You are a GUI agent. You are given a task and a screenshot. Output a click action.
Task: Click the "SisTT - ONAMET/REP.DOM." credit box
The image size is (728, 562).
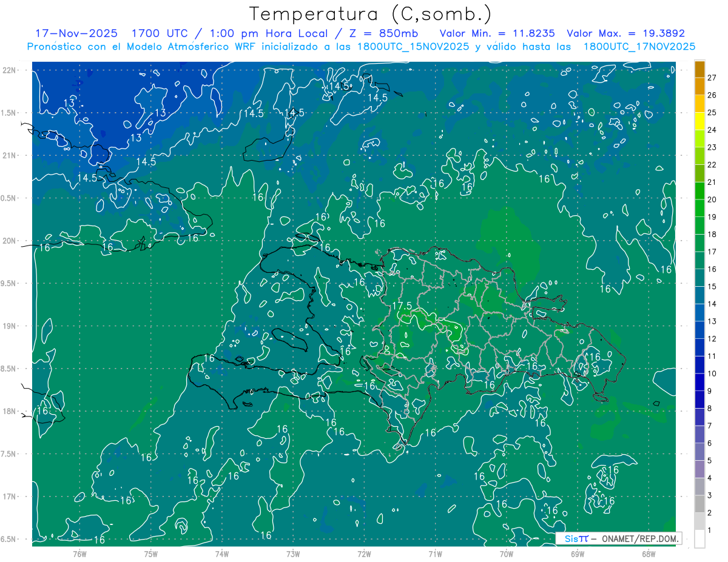tap(619, 538)
